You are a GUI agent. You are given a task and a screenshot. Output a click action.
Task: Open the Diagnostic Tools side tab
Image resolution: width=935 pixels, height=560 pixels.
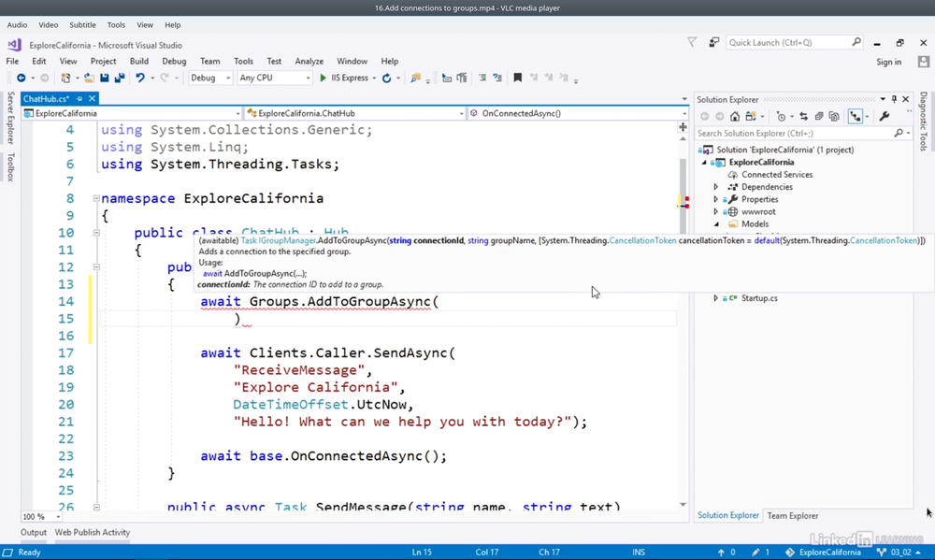click(923, 121)
